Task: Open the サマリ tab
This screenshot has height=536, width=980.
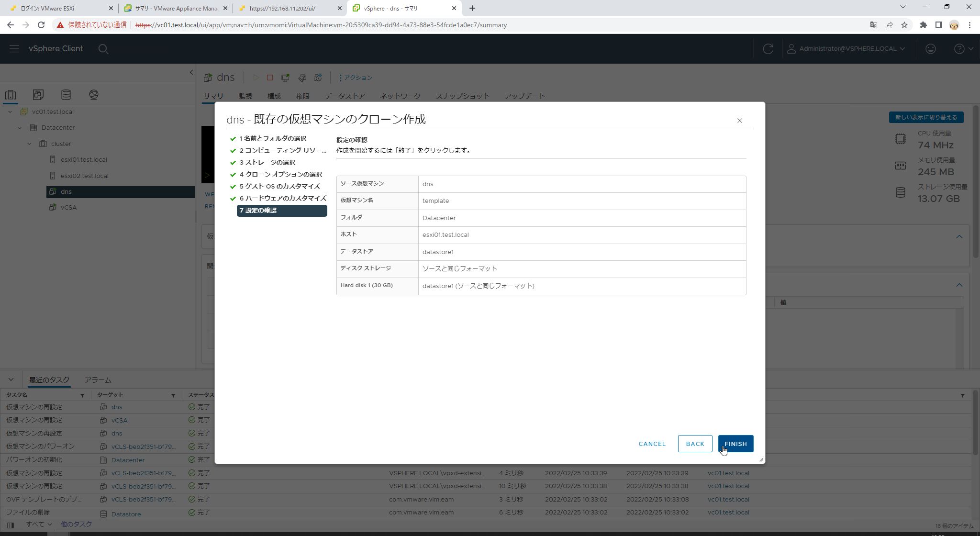Action: coord(213,96)
